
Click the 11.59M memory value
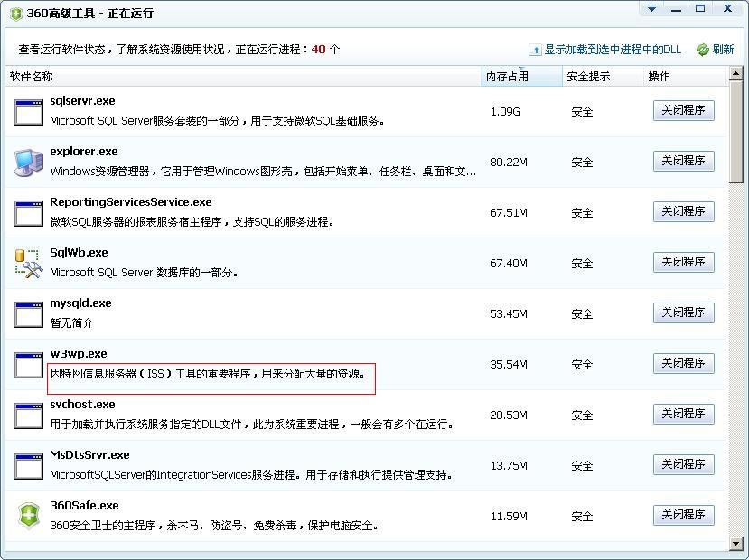point(509,517)
